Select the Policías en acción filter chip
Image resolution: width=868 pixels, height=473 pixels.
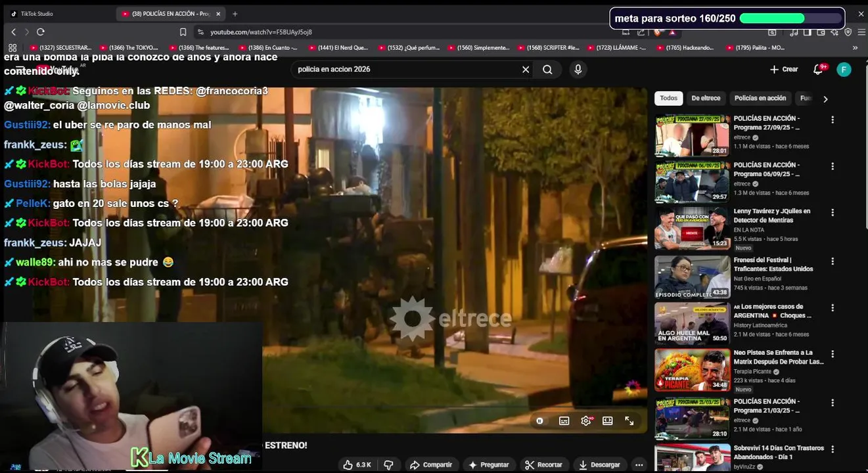(760, 99)
